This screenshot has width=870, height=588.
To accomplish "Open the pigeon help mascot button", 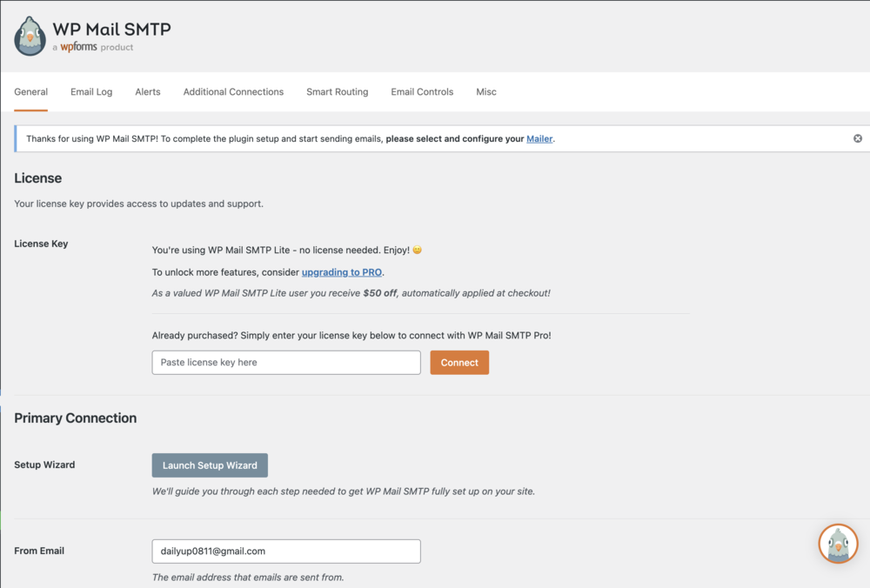I will pyautogui.click(x=838, y=544).
